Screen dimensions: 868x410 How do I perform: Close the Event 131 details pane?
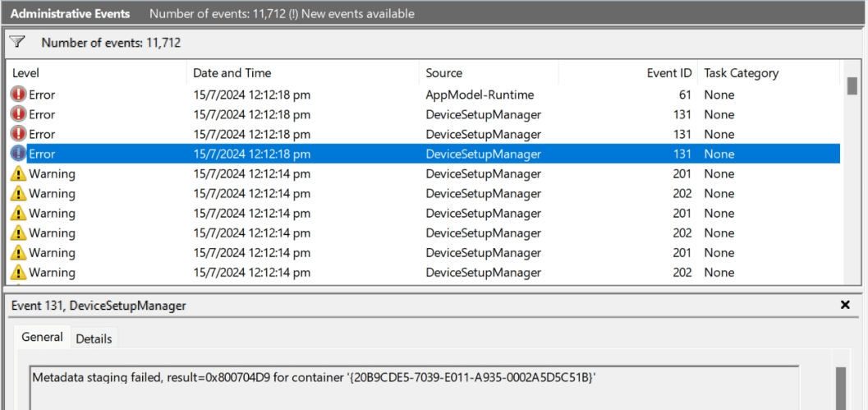845,305
